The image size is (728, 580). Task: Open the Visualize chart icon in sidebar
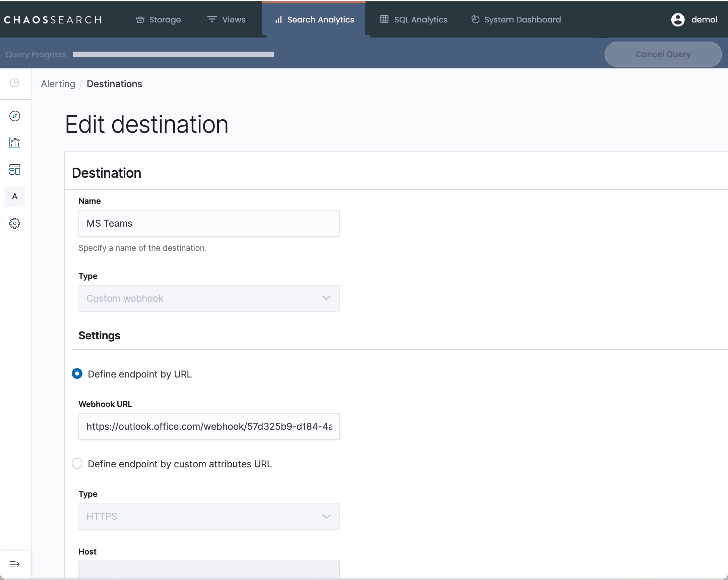coord(14,143)
